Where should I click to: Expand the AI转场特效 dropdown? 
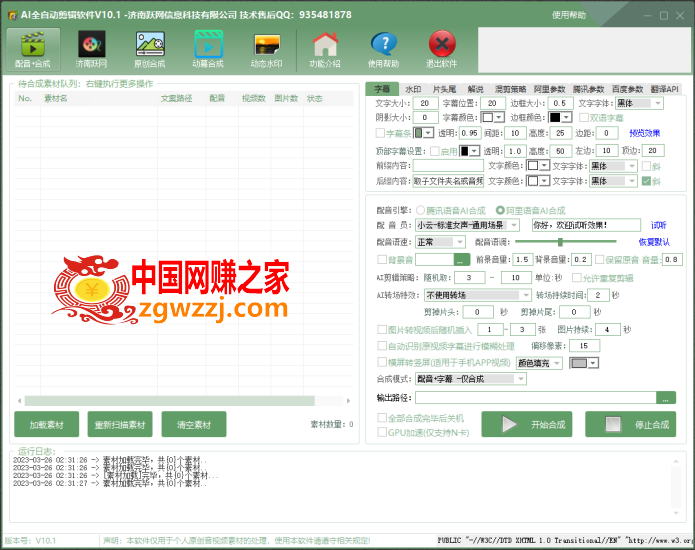(526, 295)
